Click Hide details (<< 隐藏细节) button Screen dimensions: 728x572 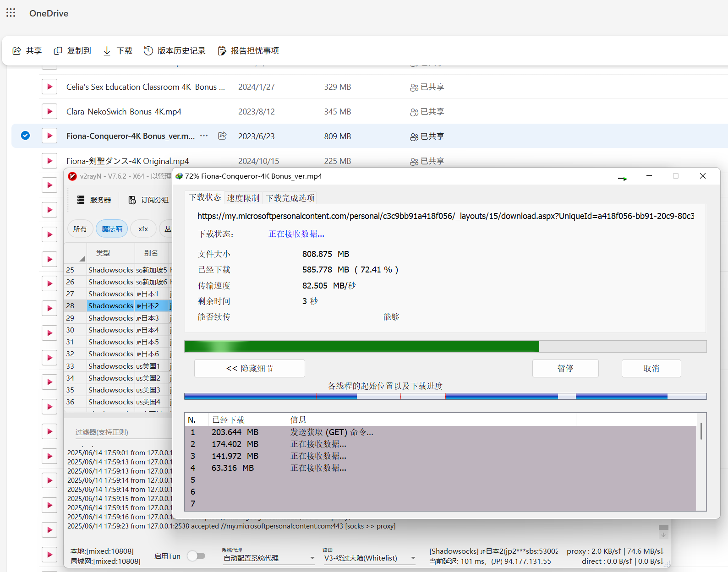(250, 369)
